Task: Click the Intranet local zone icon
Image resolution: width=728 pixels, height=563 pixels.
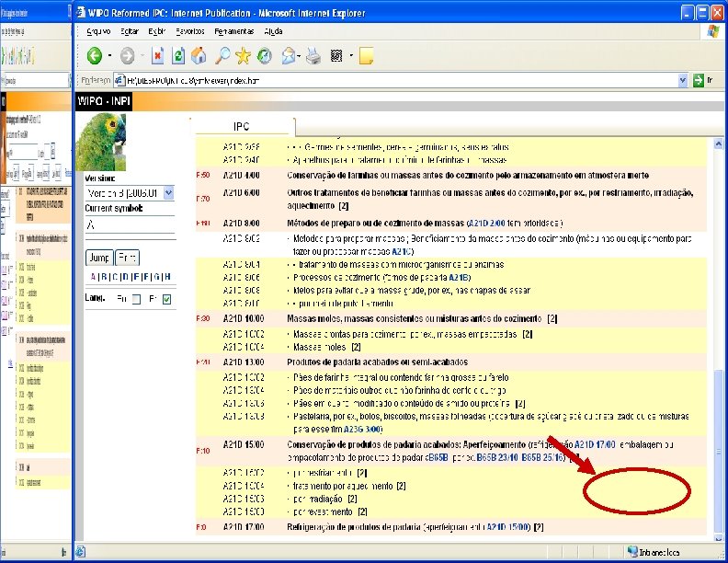Action: 632,552
